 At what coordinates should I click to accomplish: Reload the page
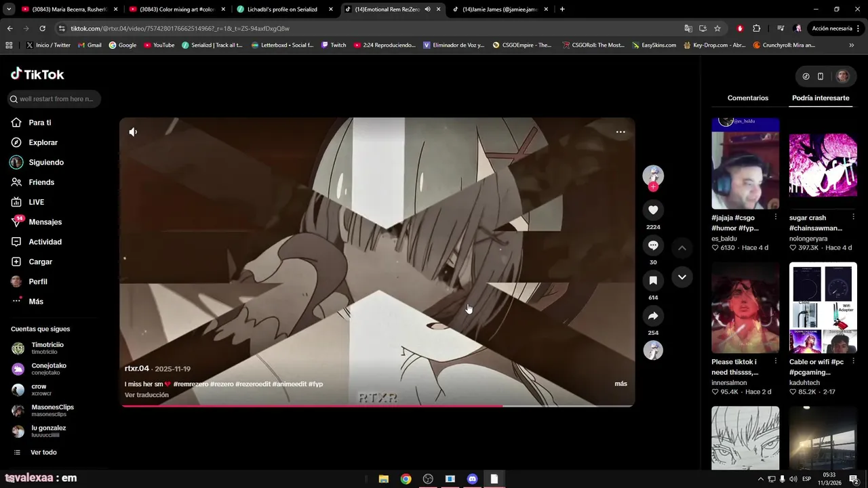tap(42, 28)
